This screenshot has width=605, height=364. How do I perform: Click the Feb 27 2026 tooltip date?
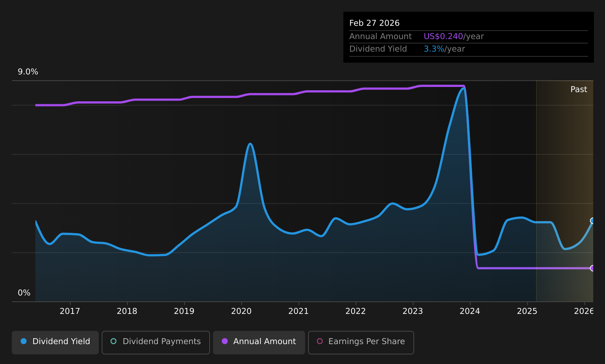click(x=374, y=23)
